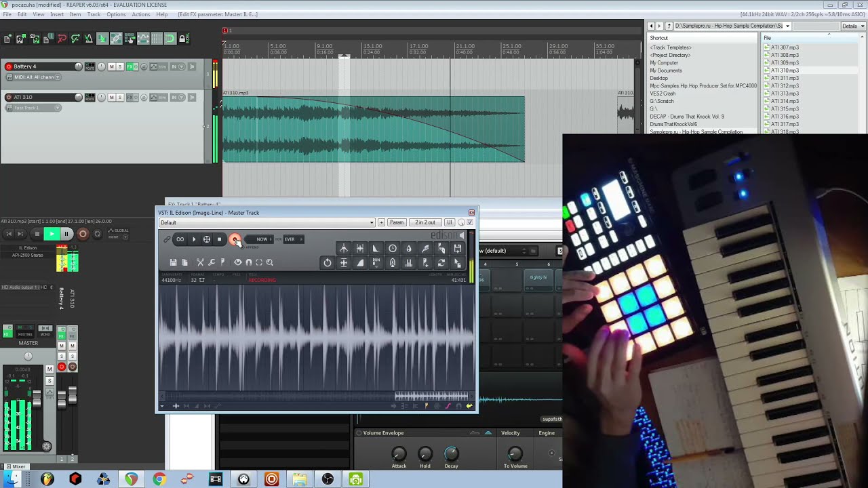The image size is (868, 488).
Task: Open Edison EVER record length dropdown
Action: coord(293,239)
